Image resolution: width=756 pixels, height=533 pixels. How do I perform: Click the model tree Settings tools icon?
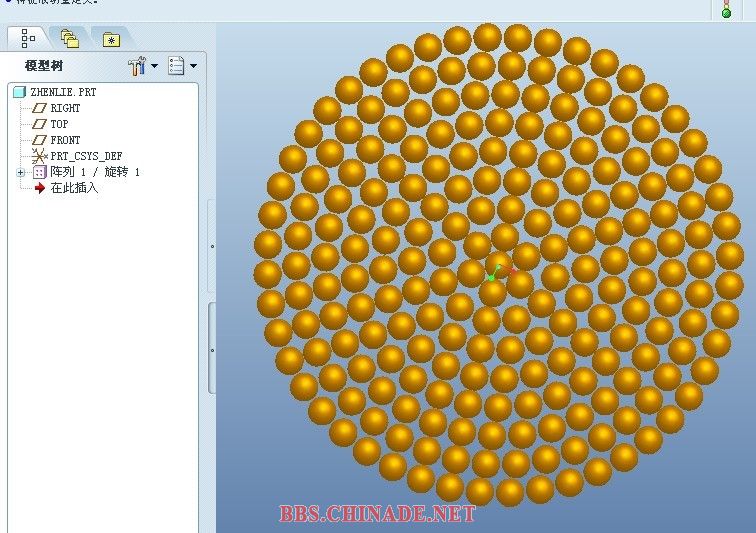click(x=137, y=66)
